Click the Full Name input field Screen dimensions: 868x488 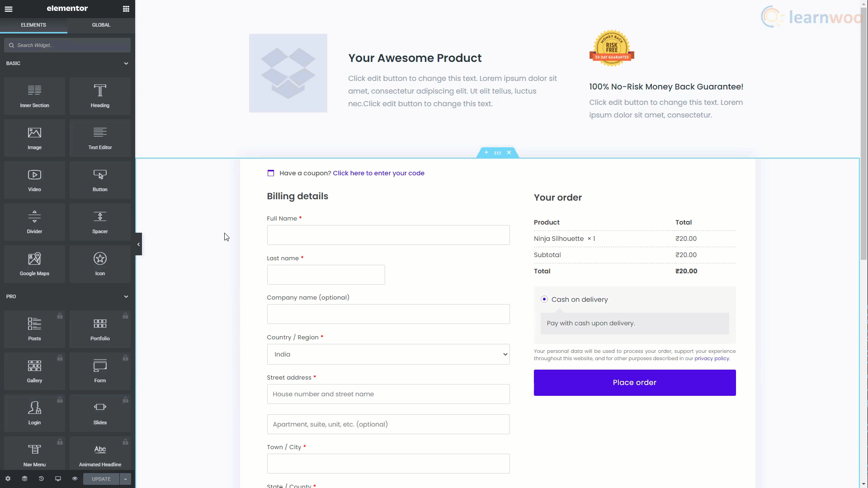[388, 235]
